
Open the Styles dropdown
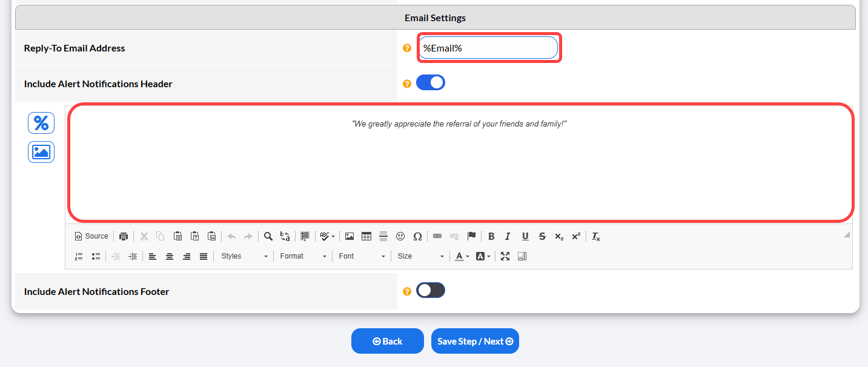click(244, 256)
